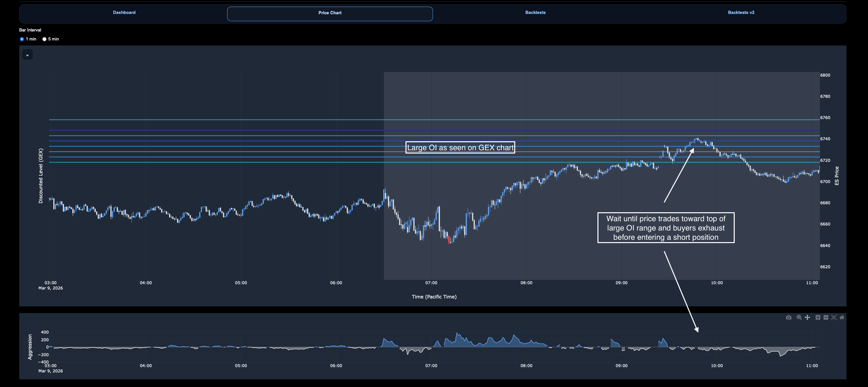Expand the collapsed chart sidebar panel
The image size is (868, 387).
click(28, 55)
